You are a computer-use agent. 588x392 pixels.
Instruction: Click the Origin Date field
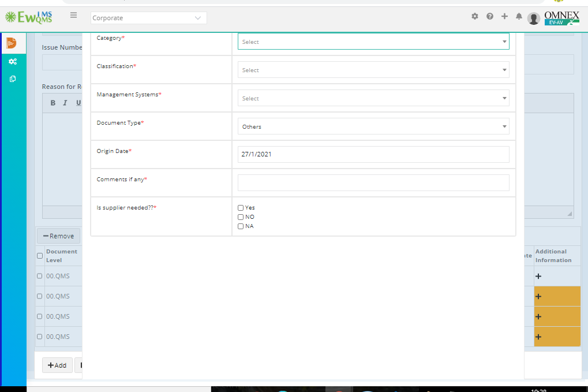(373, 155)
